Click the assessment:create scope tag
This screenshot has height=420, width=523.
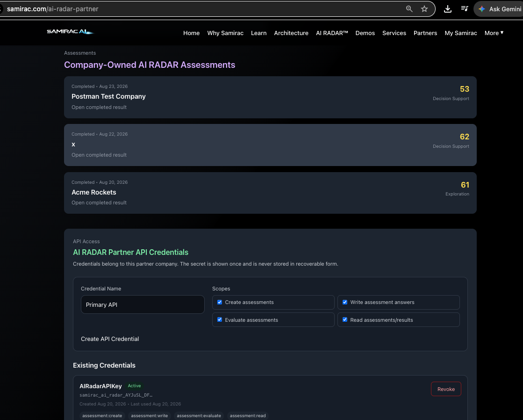(x=102, y=416)
